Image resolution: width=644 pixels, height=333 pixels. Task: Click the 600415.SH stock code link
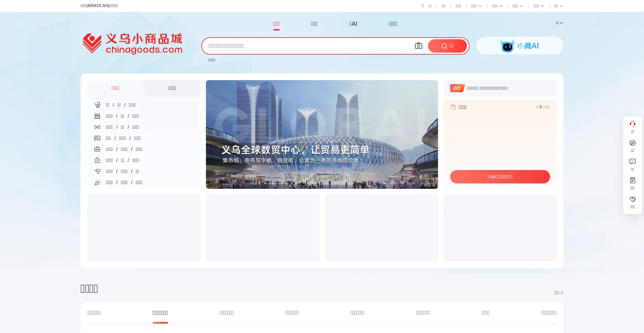tap(99, 6)
